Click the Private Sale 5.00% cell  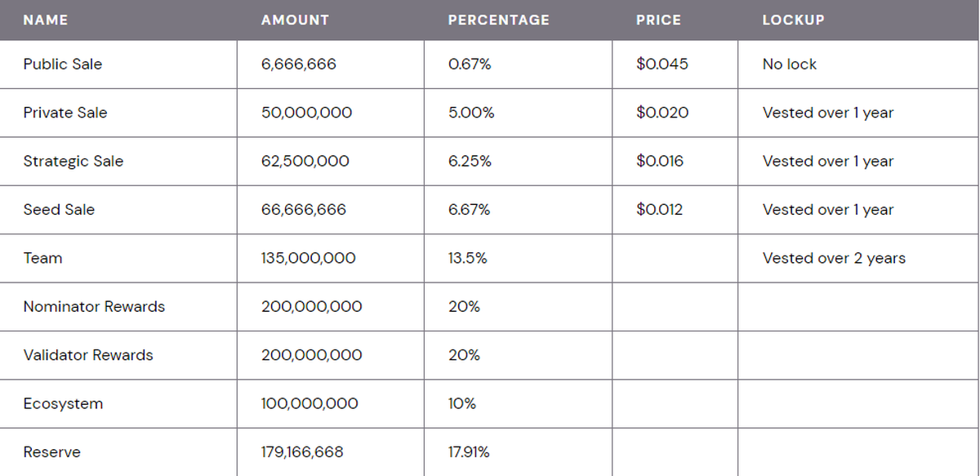471,113
